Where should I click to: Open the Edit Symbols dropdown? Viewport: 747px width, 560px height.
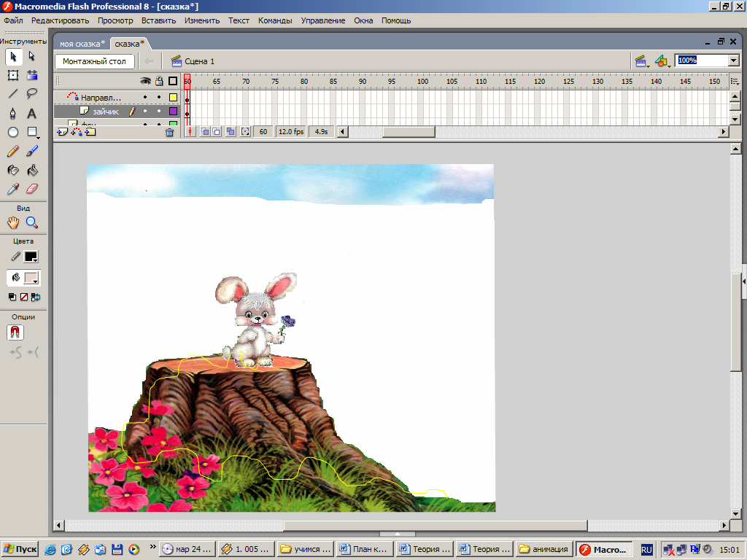pos(662,61)
